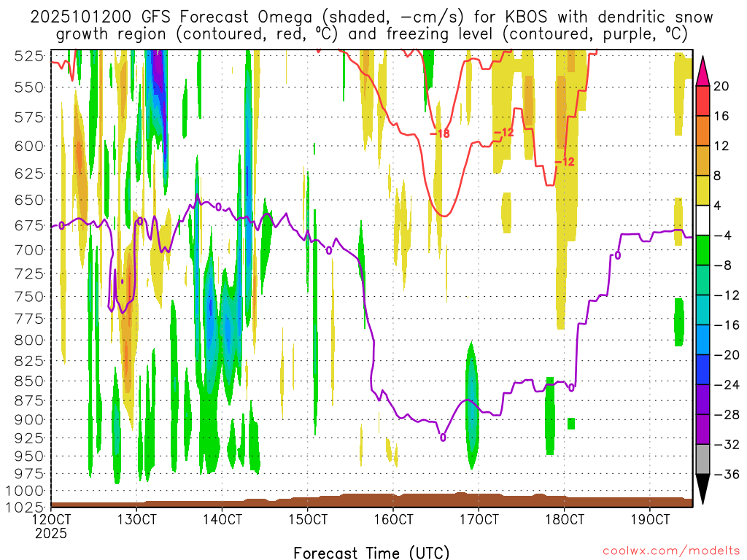Select the red 16-to-20 colorbar swatch
The width and height of the screenshot is (747, 560).
703,101
